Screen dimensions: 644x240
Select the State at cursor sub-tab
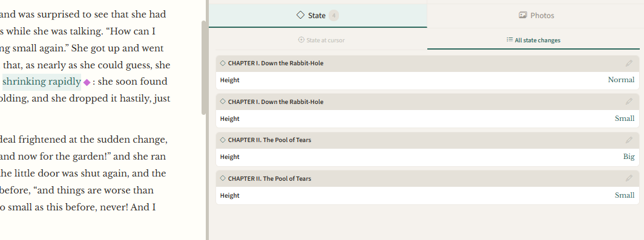pyautogui.click(x=321, y=41)
